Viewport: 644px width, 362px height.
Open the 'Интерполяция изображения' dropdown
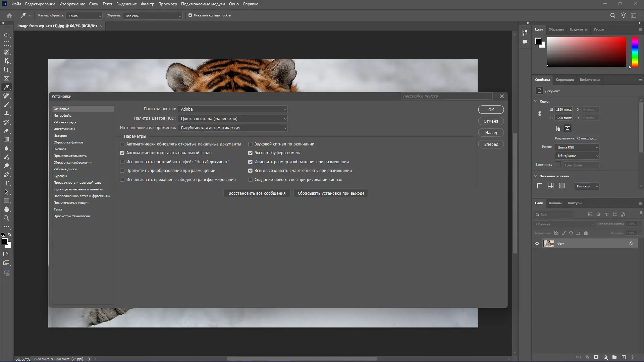[x=233, y=128]
